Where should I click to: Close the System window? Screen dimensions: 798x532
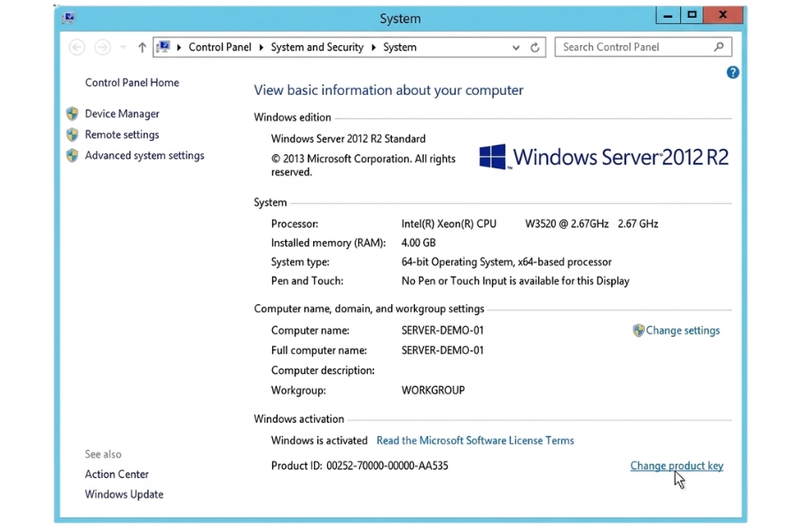723,15
